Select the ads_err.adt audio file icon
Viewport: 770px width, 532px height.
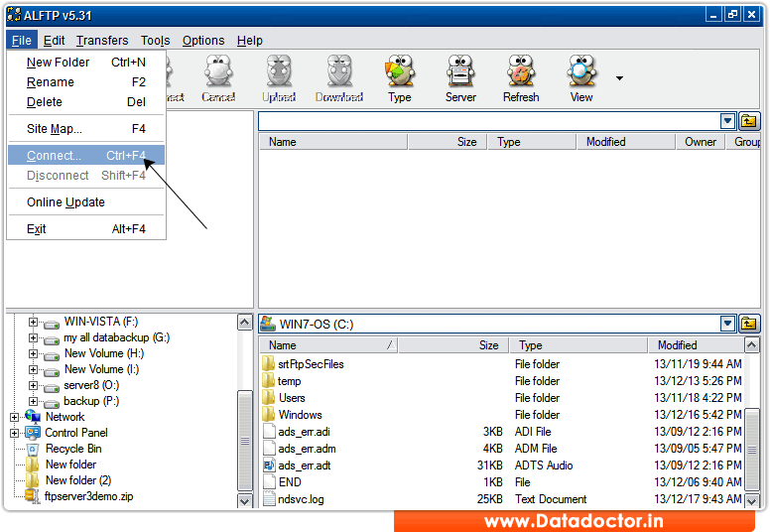tap(269, 465)
